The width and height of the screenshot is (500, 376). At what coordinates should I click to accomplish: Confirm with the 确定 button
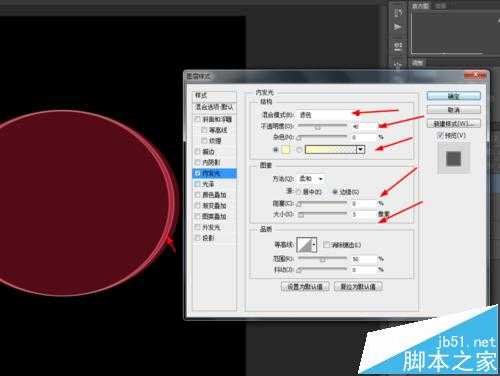454,96
